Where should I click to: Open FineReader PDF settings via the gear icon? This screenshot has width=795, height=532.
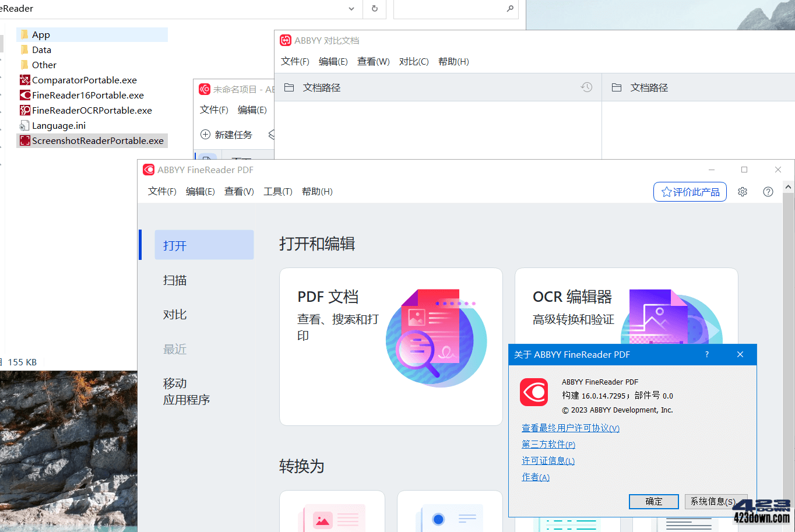(x=742, y=191)
